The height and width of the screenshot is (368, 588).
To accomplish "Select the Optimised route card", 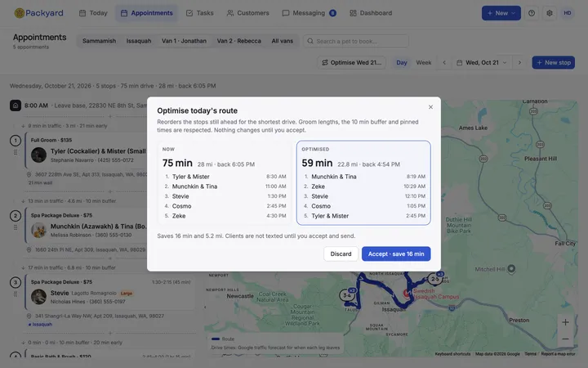I will (363, 183).
